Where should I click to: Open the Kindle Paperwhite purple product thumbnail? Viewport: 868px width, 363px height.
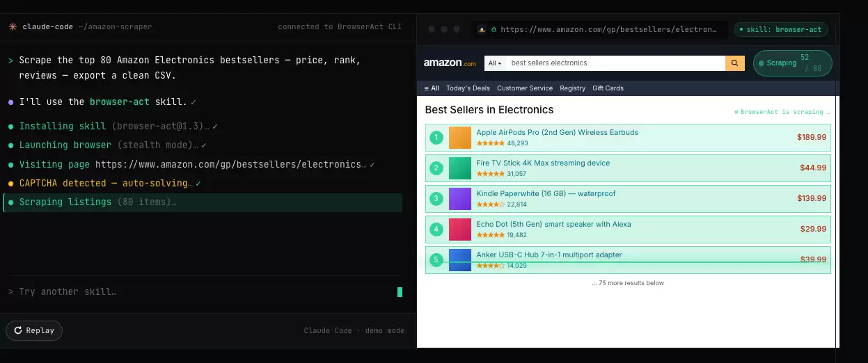point(460,199)
